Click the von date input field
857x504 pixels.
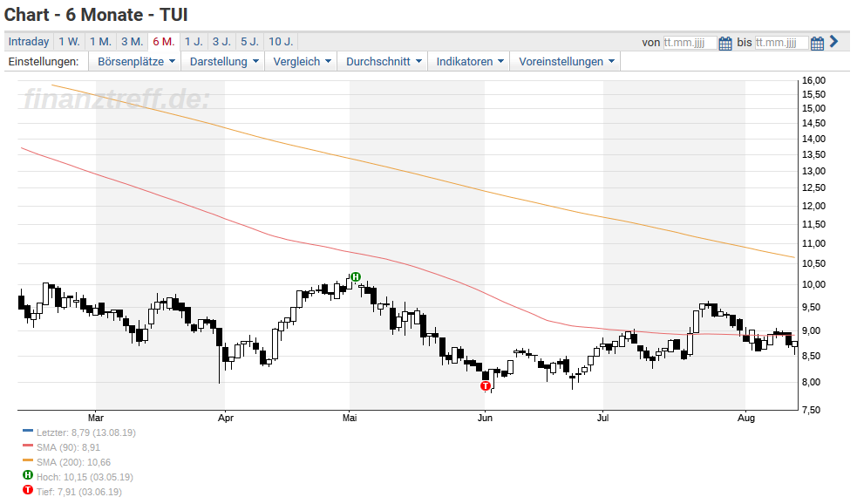click(x=690, y=43)
